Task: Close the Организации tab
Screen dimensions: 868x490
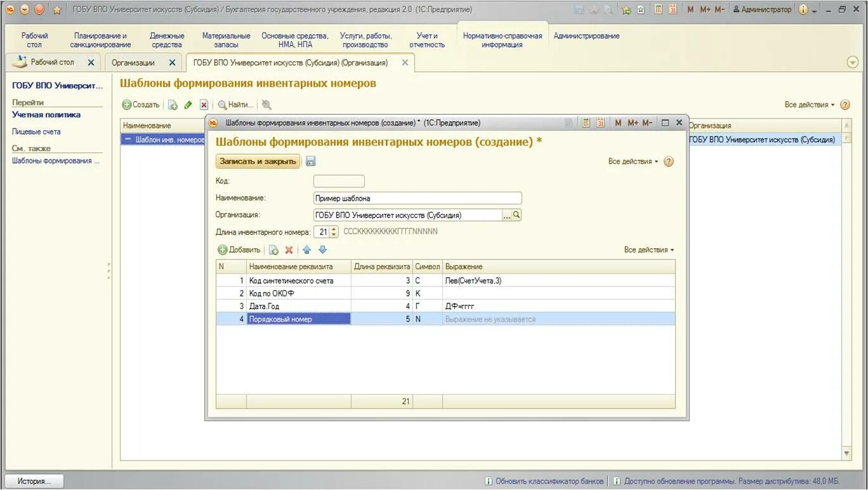Action: pos(172,63)
